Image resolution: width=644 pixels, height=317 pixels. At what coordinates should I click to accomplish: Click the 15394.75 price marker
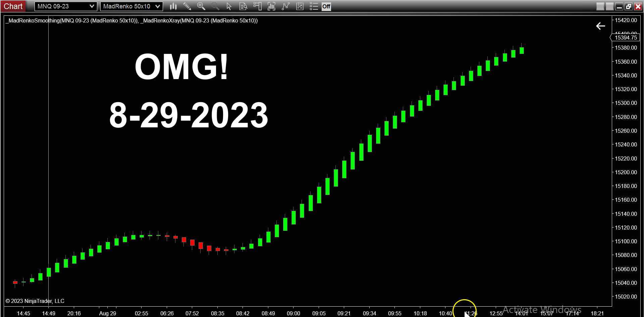click(626, 38)
